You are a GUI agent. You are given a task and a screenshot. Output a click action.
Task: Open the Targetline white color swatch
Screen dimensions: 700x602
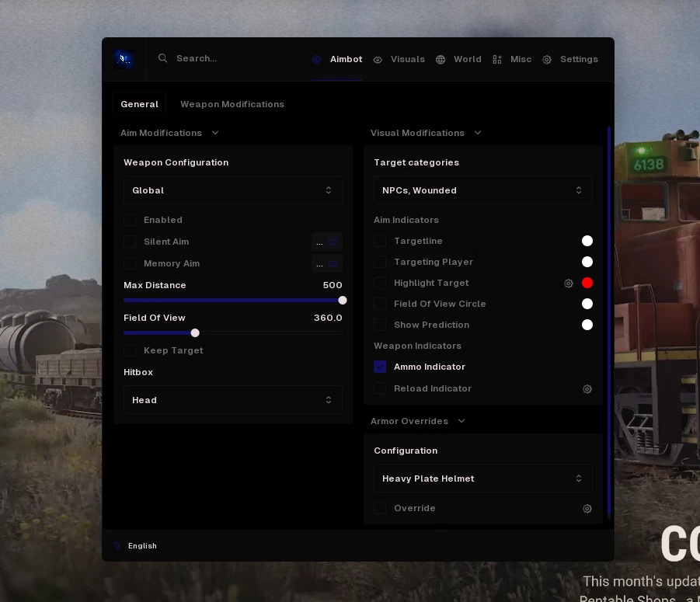(587, 241)
